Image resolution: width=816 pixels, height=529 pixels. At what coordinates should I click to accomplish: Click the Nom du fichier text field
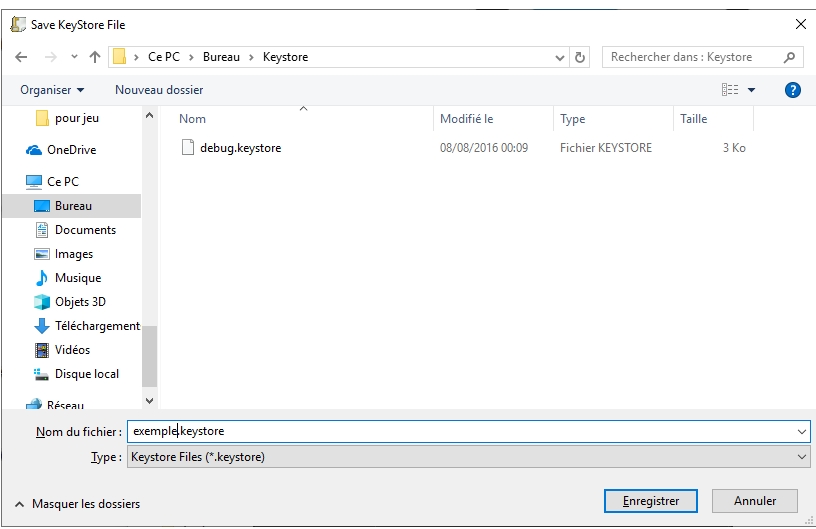[460, 431]
